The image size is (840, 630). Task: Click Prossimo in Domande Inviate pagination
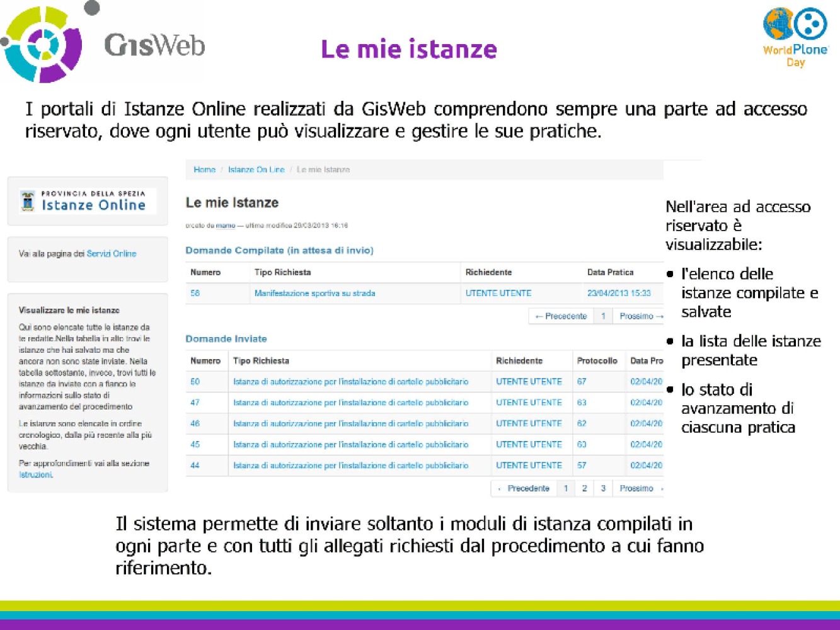(x=639, y=489)
